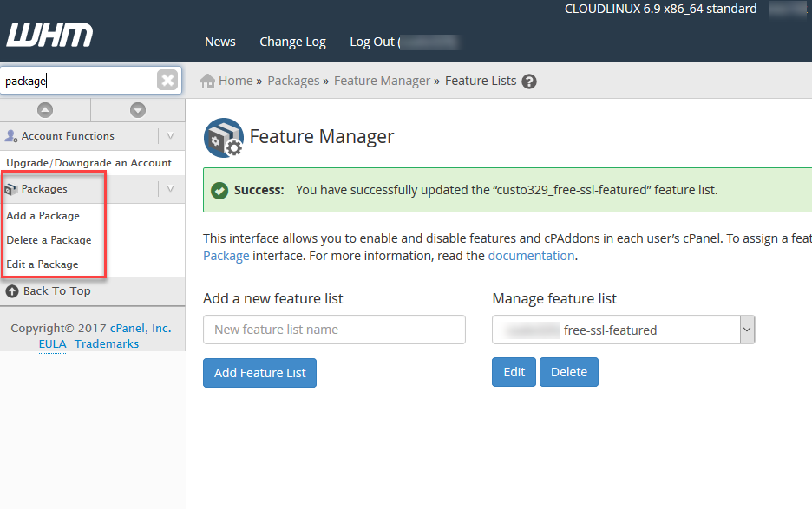Open help question mark icon

click(529, 82)
